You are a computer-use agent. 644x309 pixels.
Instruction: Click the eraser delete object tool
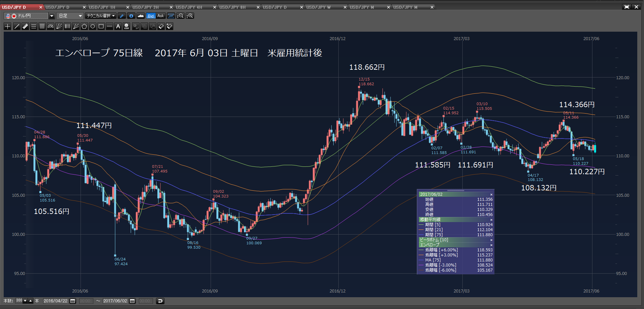[161, 26]
